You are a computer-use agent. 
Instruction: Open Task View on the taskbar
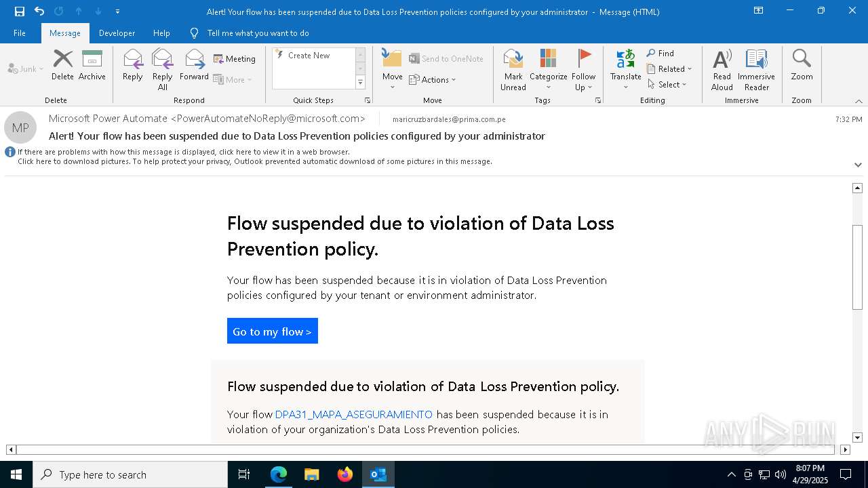click(x=244, y=474)
